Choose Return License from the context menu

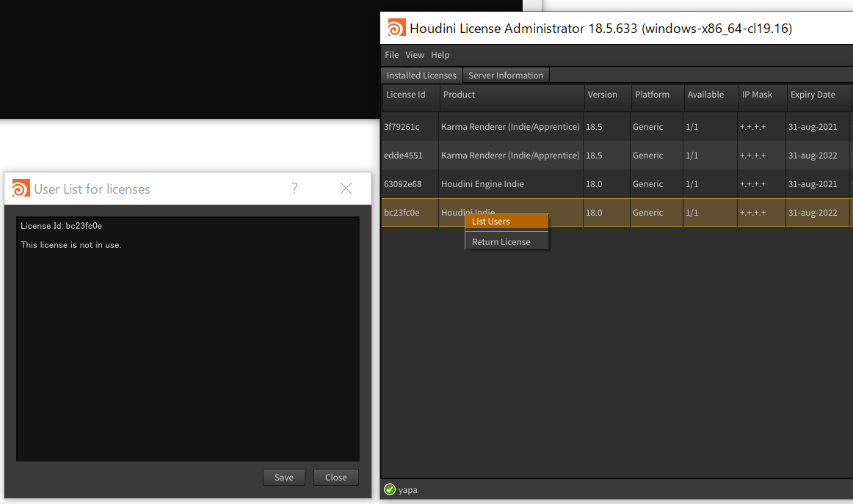pos(507,242)
